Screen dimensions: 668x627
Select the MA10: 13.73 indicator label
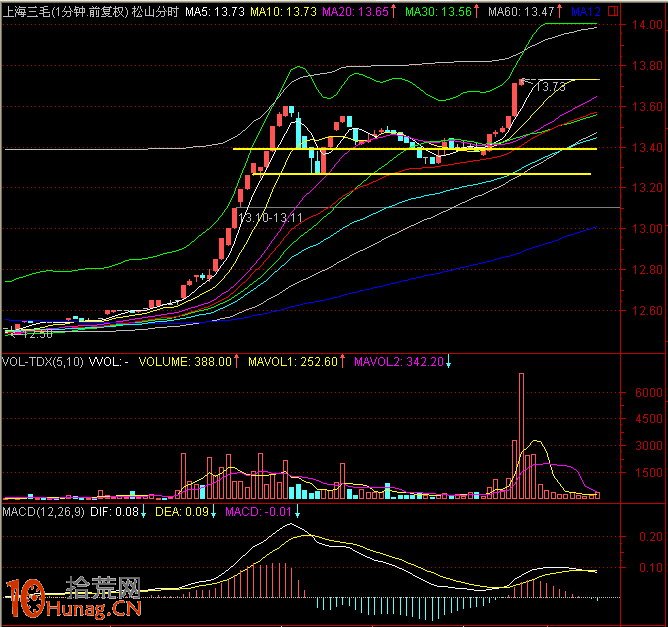point(283,12)
